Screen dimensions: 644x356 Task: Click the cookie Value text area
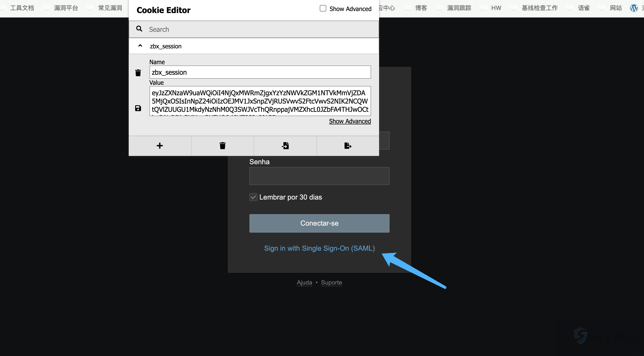pos(260,101)
